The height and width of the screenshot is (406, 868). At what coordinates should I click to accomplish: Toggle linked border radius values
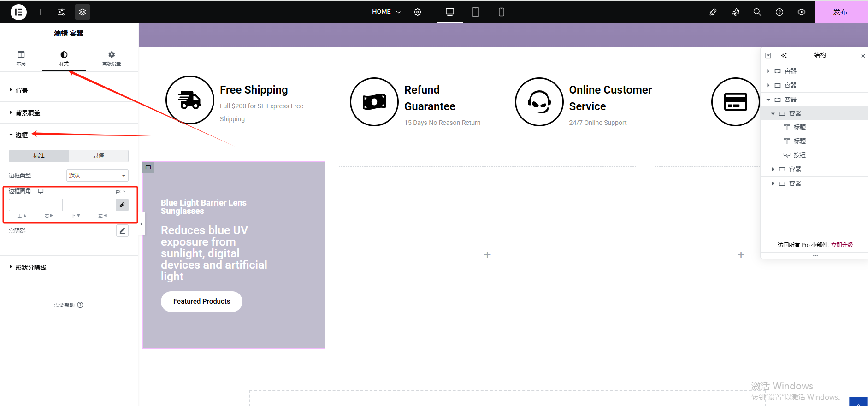click(x=122, y=205)
